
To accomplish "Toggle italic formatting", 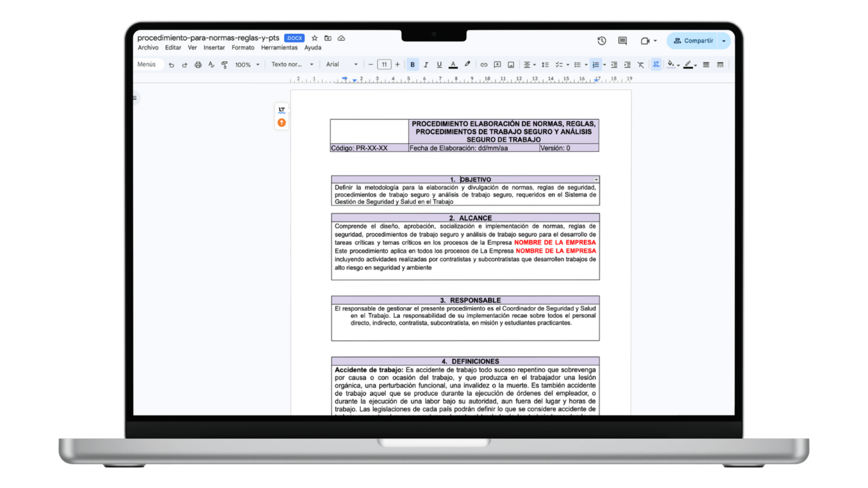I will pos(426,64).
